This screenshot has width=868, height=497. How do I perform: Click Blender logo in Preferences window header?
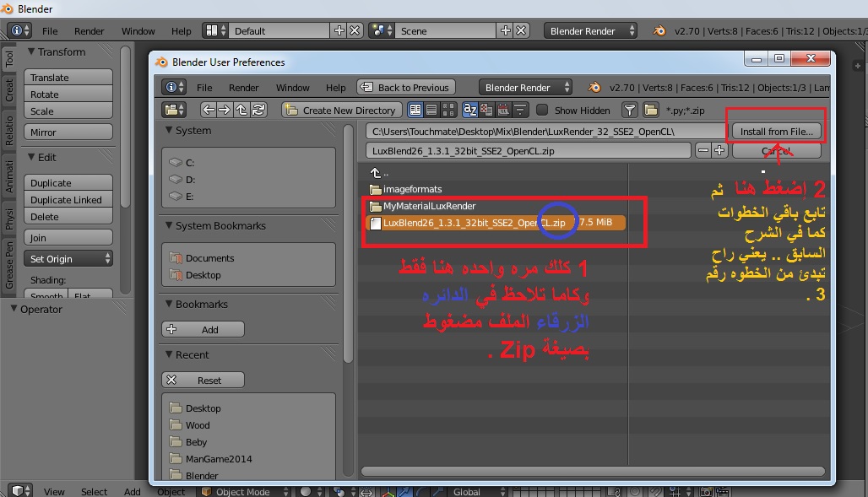click(594, 88)
